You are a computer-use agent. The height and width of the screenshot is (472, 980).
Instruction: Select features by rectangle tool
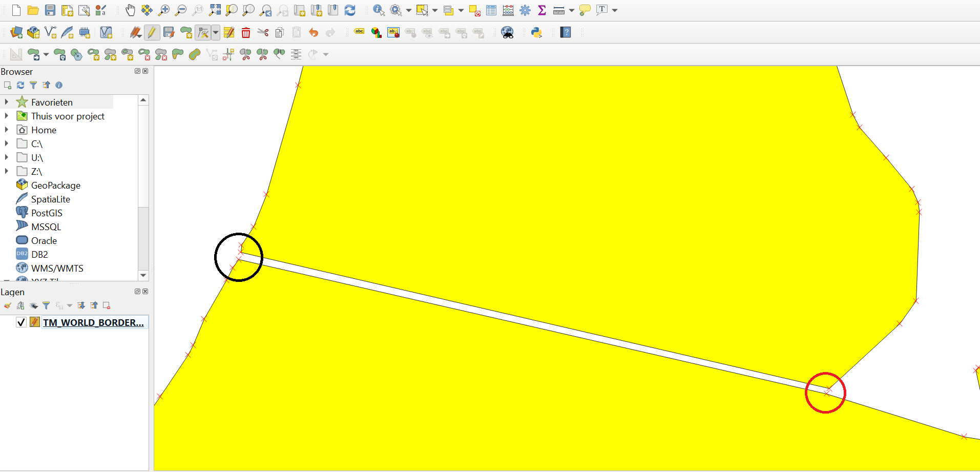pos(422,10)
